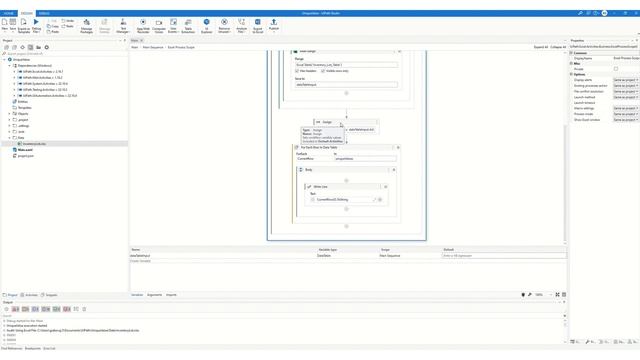Screen dimensions: 640x360
Task: Open the Variables panel tab
Action: (x=137, y=295)
